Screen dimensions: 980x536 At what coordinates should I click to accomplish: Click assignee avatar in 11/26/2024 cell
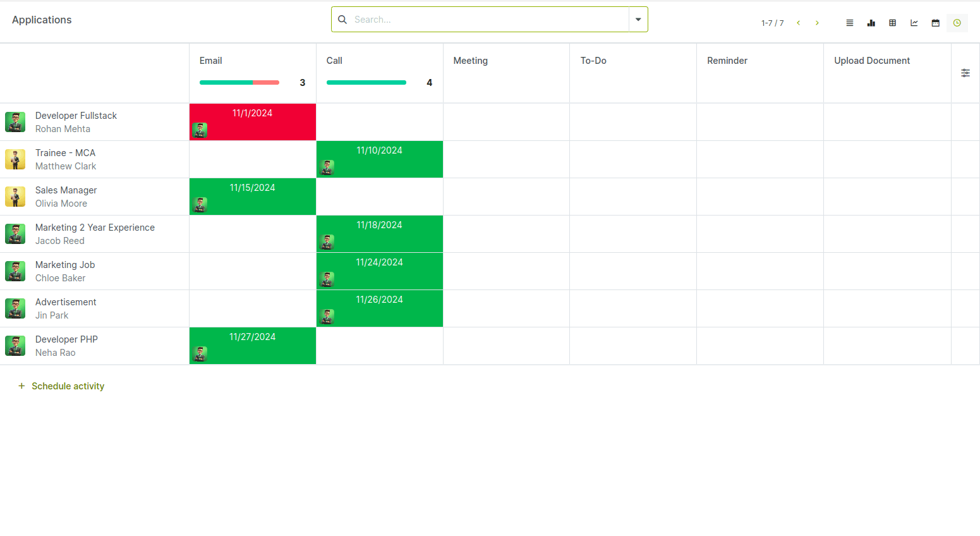pos(327,317)
